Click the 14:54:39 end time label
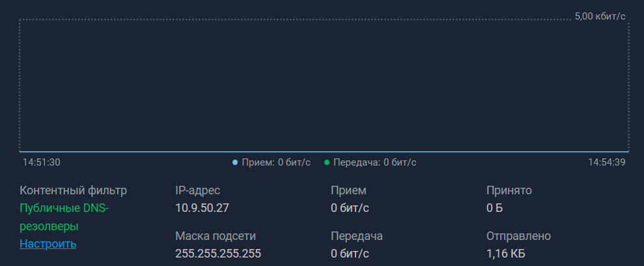 606,162
